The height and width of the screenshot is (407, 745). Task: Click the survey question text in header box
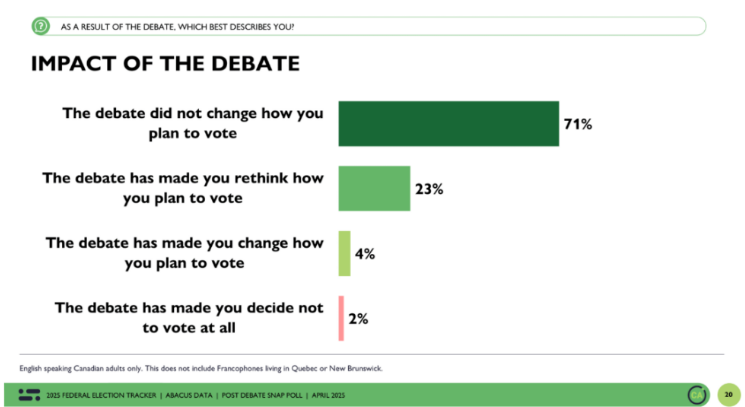click(177, 27)
